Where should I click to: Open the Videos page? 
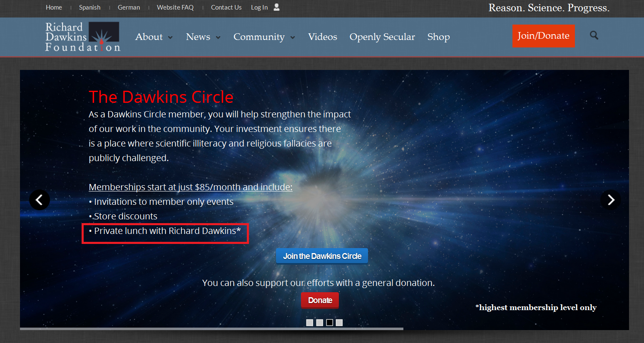[x=322, y=37]
